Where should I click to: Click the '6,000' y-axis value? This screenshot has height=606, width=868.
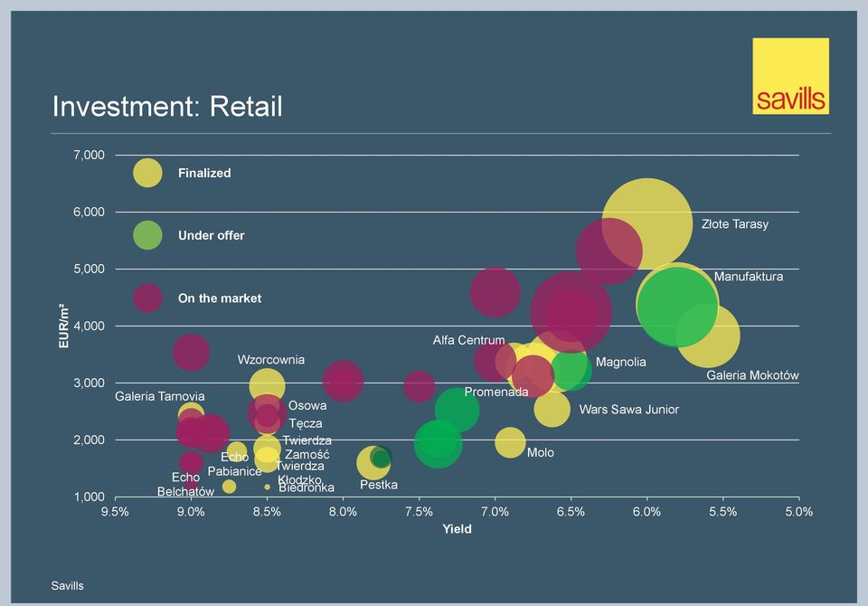[x=89, y=213]
